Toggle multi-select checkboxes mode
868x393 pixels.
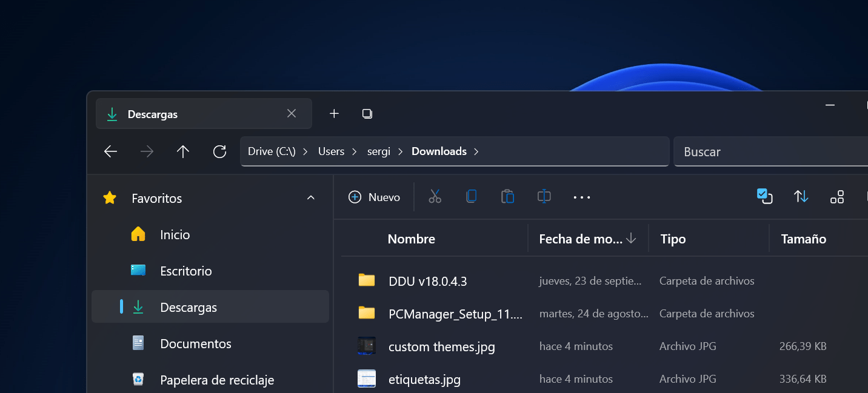tap(764, 197)
